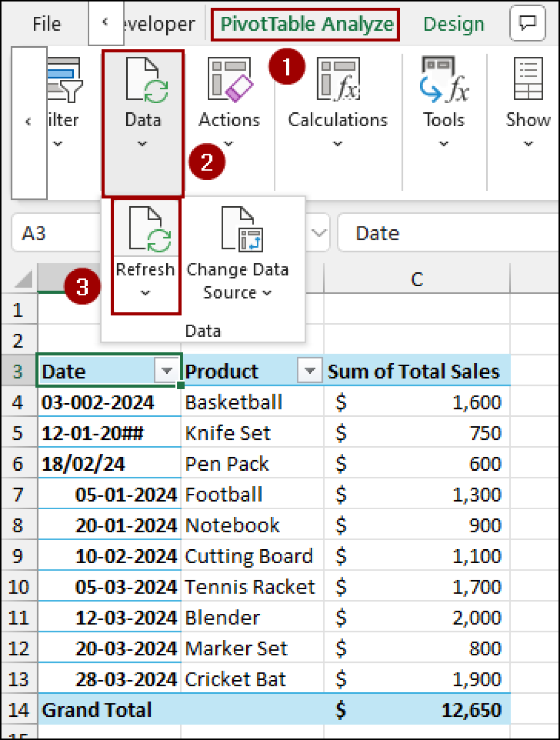Select the Blender product cell
Image resolution: width=560 pixels, height=740 pixels.
point(253,618)
